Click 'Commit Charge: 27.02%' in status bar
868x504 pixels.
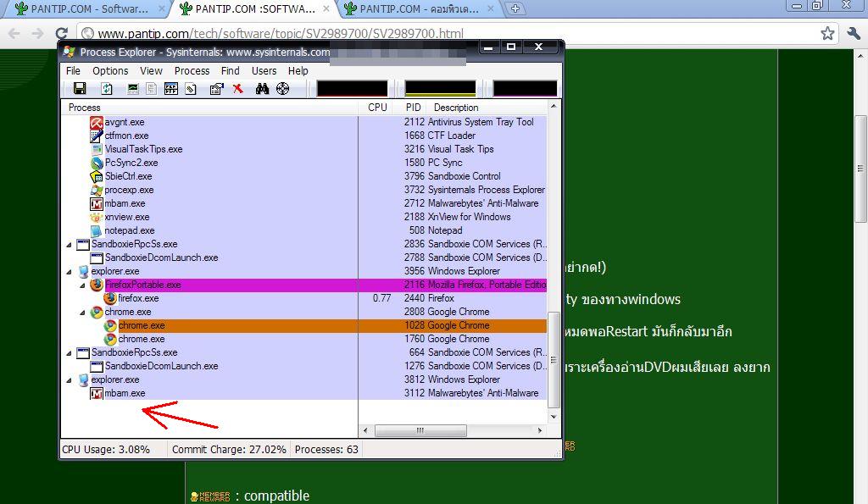(x=229, y=450)
